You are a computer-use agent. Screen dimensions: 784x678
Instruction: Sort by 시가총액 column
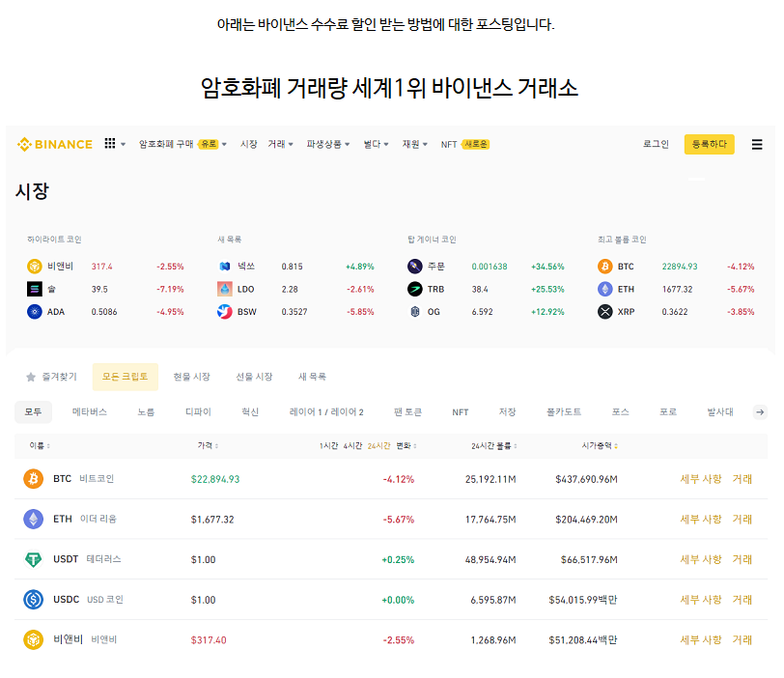[600, 445]
